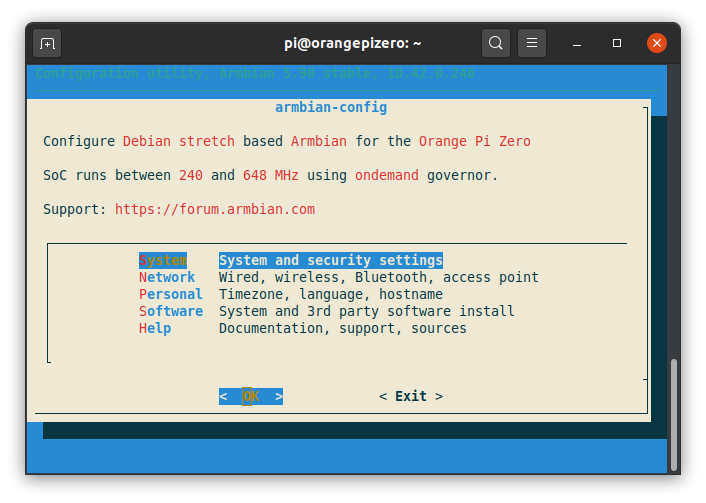Click the '648 MHz' frequency value
The width and height of the screenshot is (706, 503).
[271, 175]
